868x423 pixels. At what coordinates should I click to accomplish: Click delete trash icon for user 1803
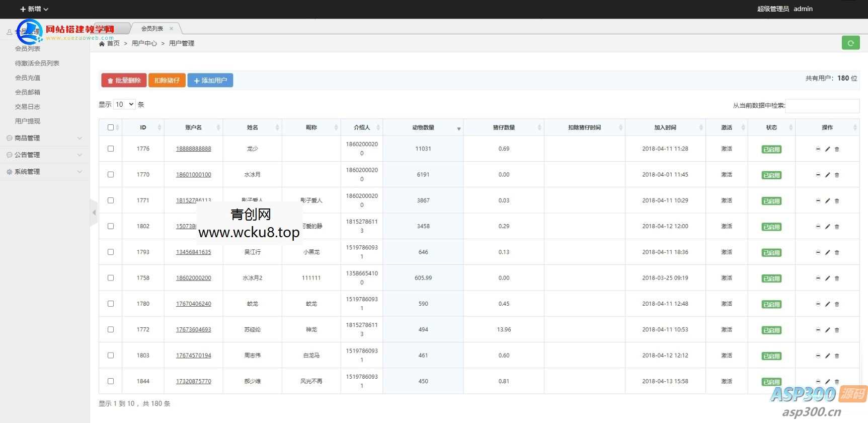click(x=837, y=356)
